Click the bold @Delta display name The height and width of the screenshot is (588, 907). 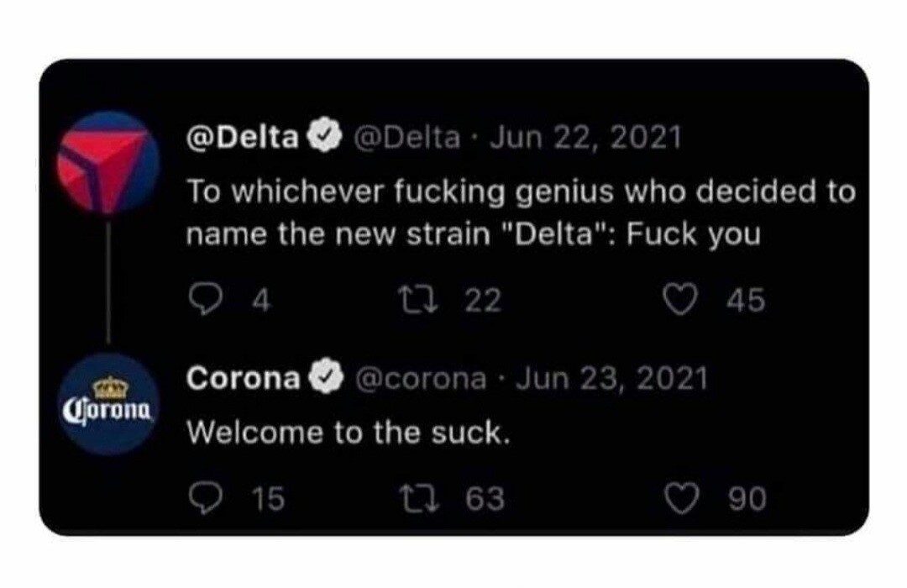click(245, 136)
